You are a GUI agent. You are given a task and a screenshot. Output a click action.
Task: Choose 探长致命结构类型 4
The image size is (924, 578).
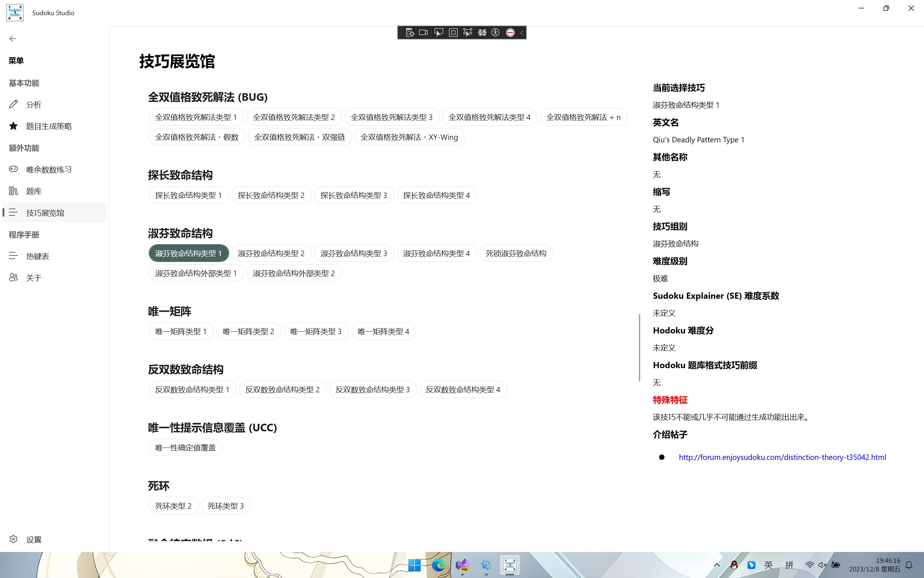(437, 195)
